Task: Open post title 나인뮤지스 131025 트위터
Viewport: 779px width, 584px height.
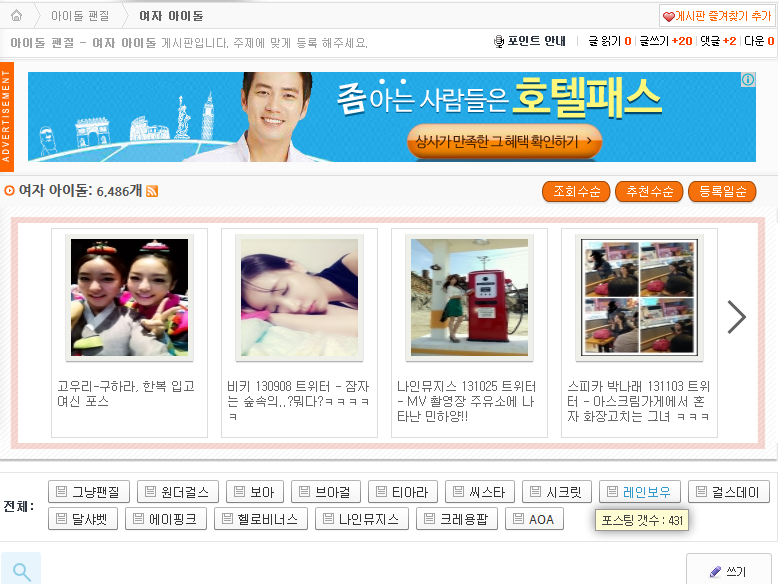Action: coord(467,401)
